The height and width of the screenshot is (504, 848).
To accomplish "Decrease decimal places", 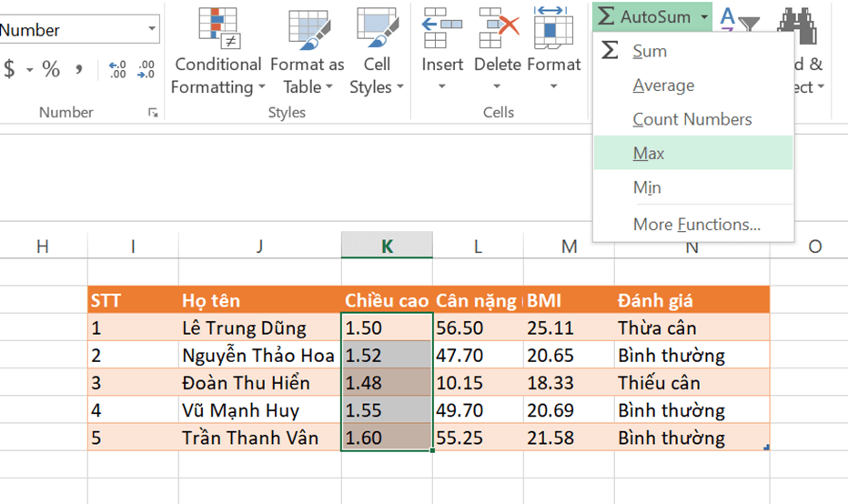I will (146, 69).
